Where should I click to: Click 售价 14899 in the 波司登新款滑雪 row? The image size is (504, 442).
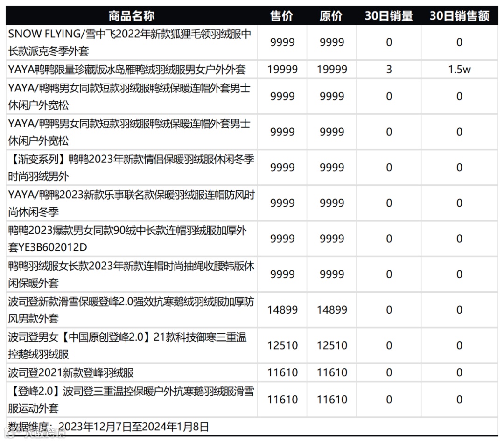click(x=282, y=310)
